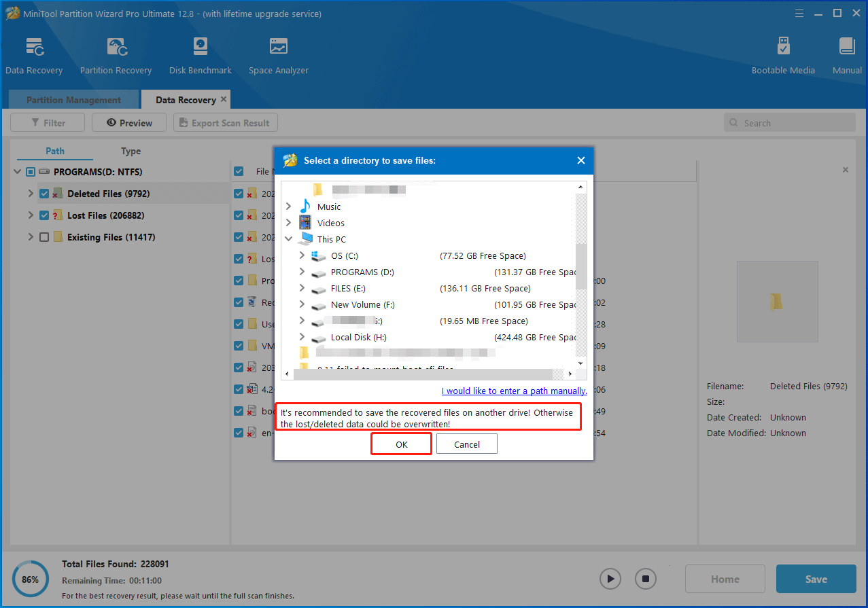Click the New Volume (F:) drive icon
This screenshot has height=608, width=868.
(x=319, y=305)
